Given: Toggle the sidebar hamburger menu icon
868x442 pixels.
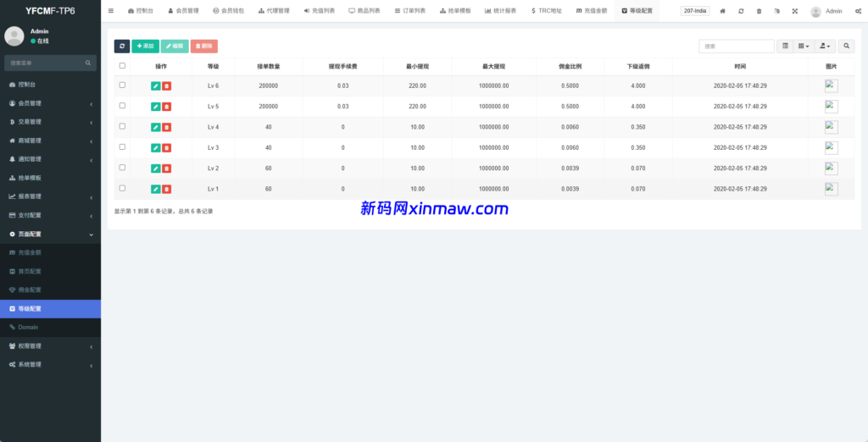Looking at the screenshot, I should click(x=111, y=10).
